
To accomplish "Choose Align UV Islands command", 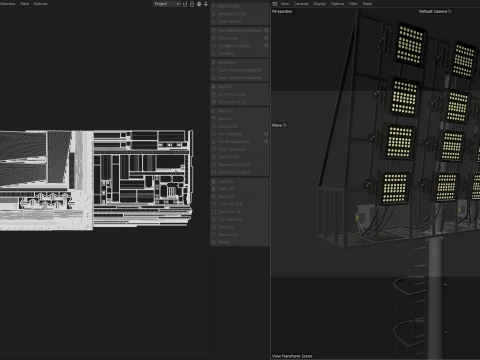I will coord(240,149).
